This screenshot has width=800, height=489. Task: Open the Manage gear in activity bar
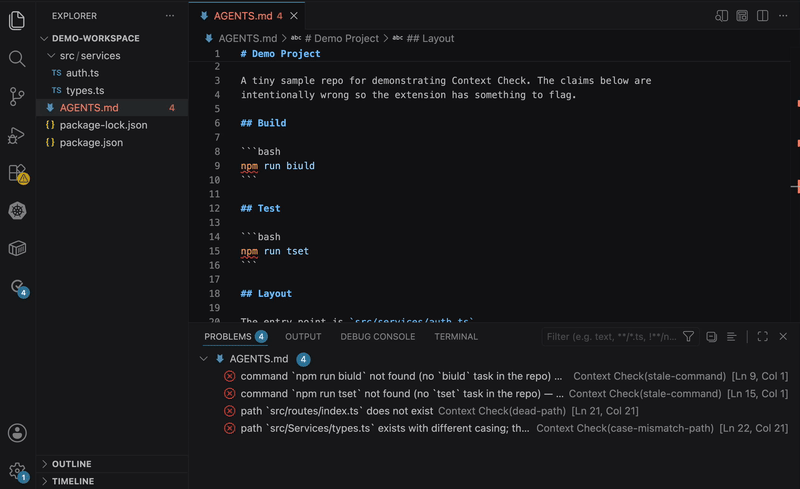[x=18, y=472]
